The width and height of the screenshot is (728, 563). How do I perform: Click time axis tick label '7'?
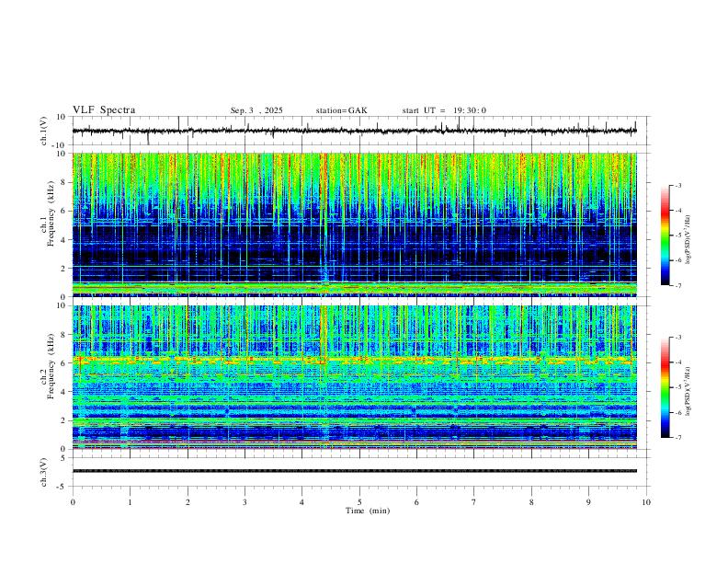pos(474,502)
